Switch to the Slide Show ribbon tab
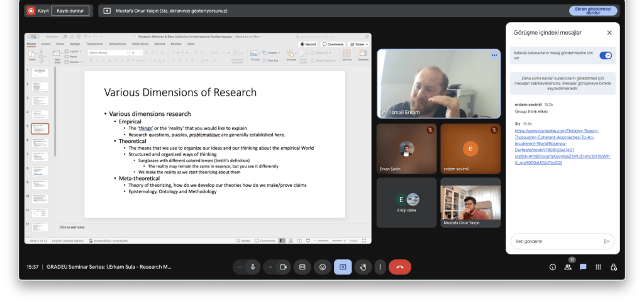Viewport: 644px width, 304px height. [x=140, y=44]
